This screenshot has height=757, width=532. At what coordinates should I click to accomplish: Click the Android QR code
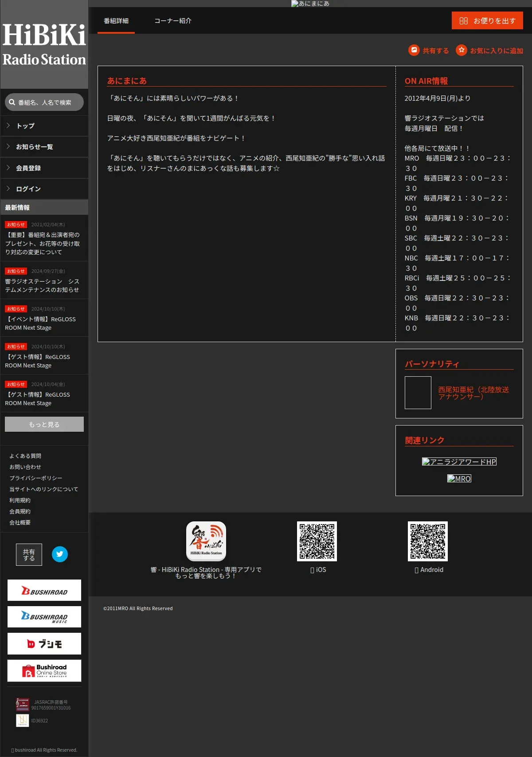tap(428, 541)
